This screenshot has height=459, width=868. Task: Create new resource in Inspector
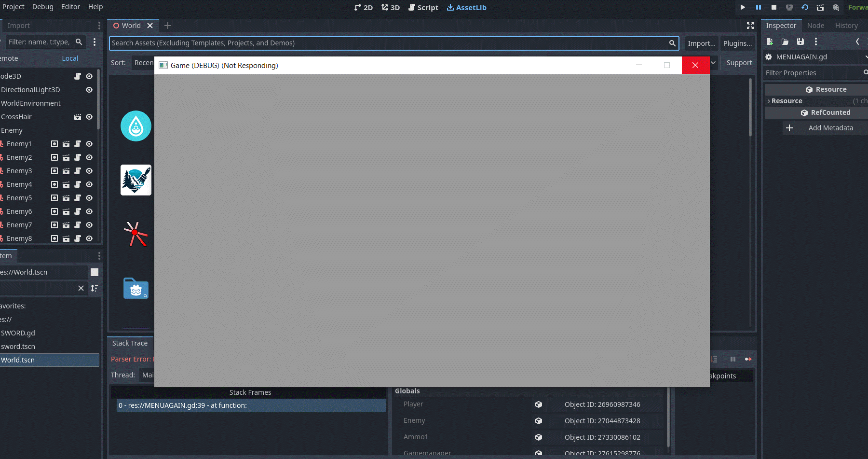[x=770, y=42]
